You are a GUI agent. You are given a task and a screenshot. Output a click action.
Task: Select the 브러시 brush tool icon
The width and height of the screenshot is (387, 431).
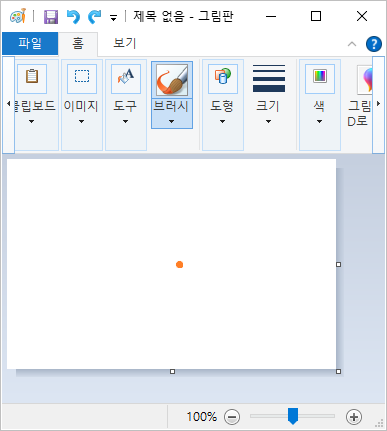tap(172, 80)
